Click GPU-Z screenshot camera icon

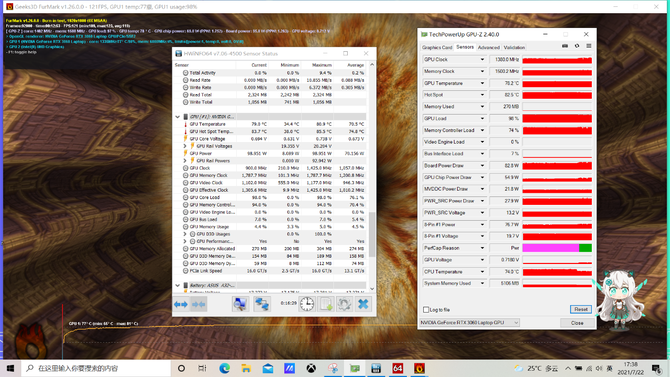[565, 46]
